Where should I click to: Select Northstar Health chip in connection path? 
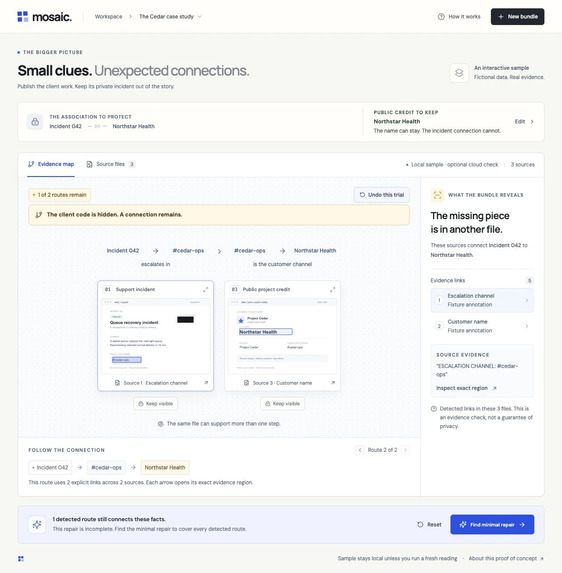point(165,468)
